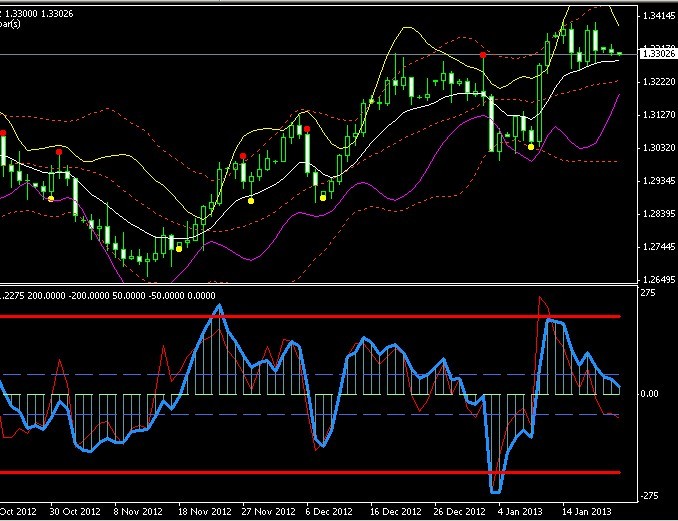
Task: Select the 6 Dec 2012 date label
Action: click(x=329, y=512)
